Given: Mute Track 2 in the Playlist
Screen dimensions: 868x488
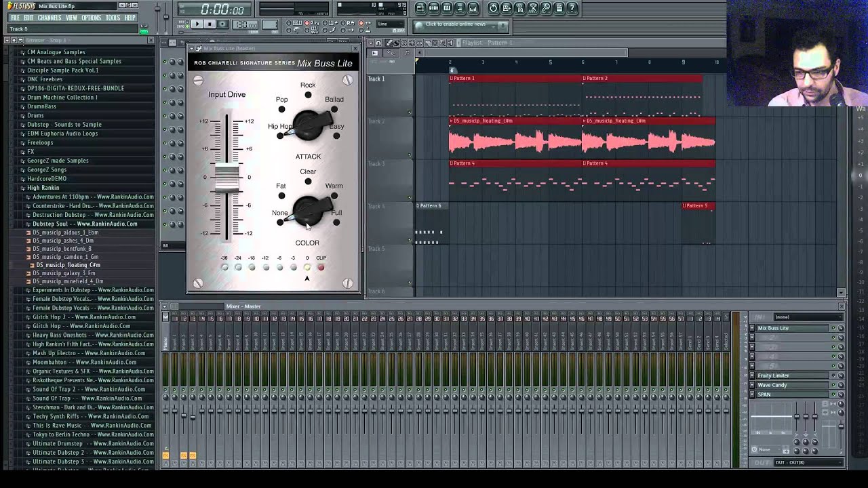Looking at the screenshot, I should coord(410,155).
